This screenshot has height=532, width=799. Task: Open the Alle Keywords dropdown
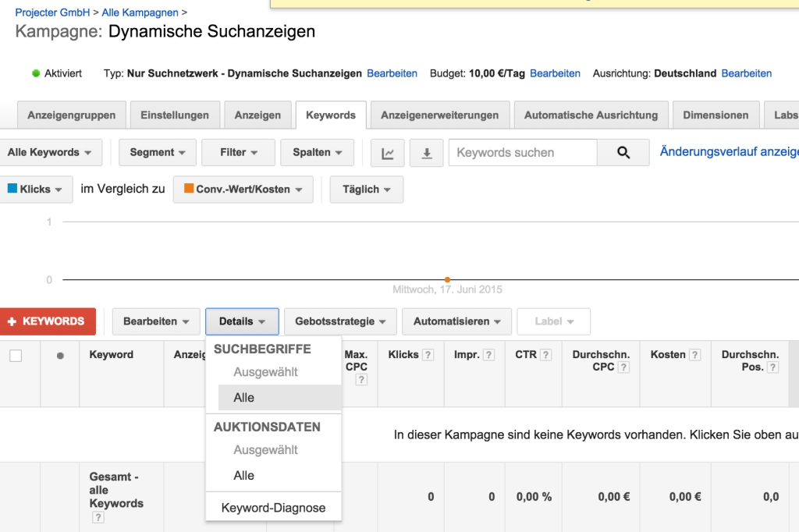(49, 152)
